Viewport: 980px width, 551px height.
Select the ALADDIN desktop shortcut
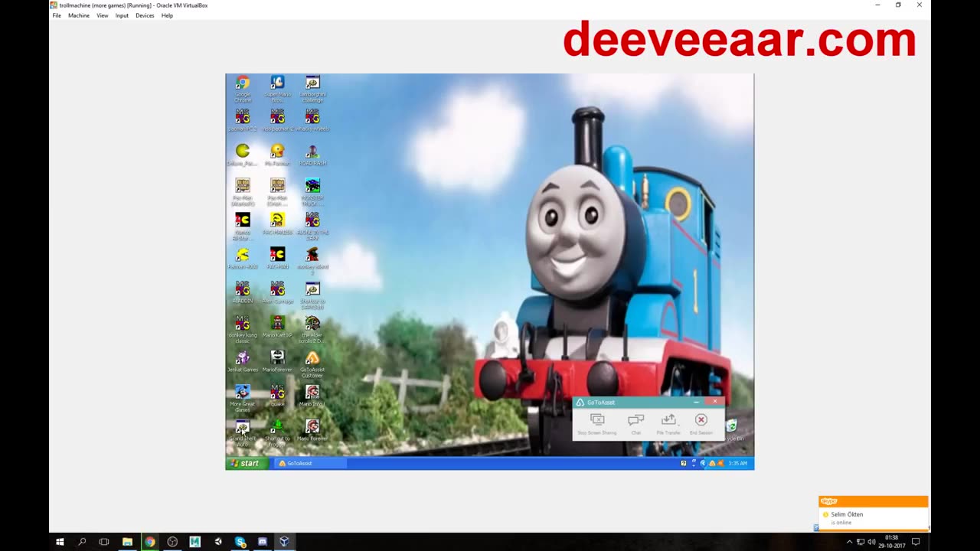coord(243,292)
